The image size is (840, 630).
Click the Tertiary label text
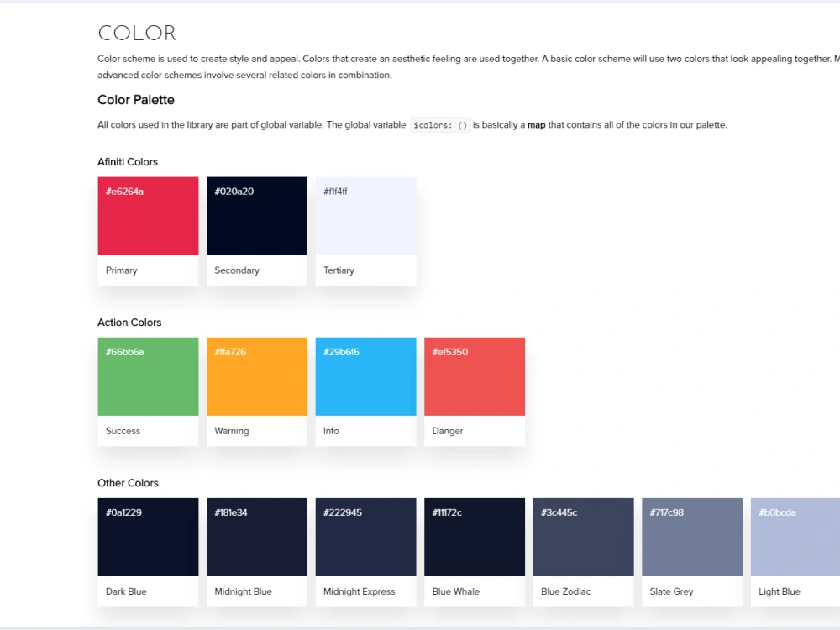click(339, 270)
